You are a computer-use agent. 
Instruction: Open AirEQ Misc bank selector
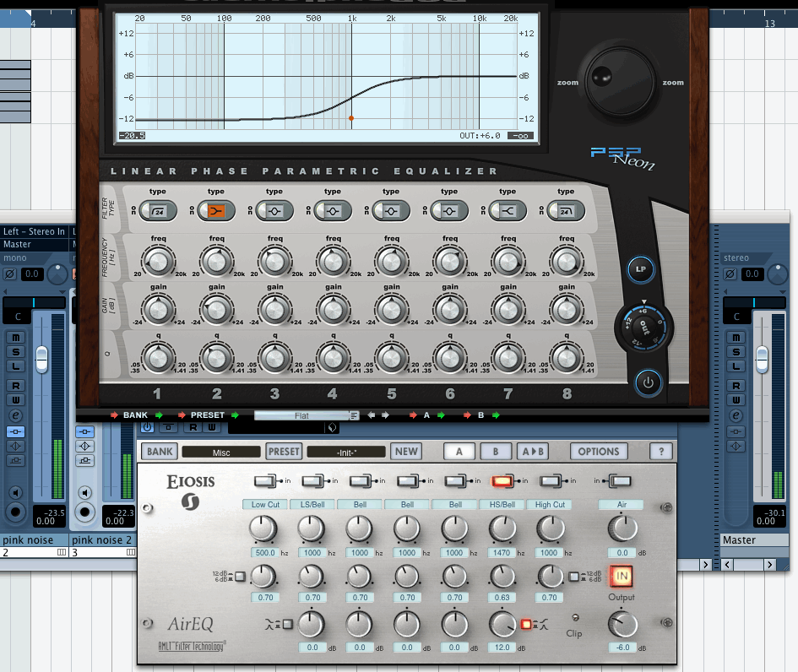(220, 452)
